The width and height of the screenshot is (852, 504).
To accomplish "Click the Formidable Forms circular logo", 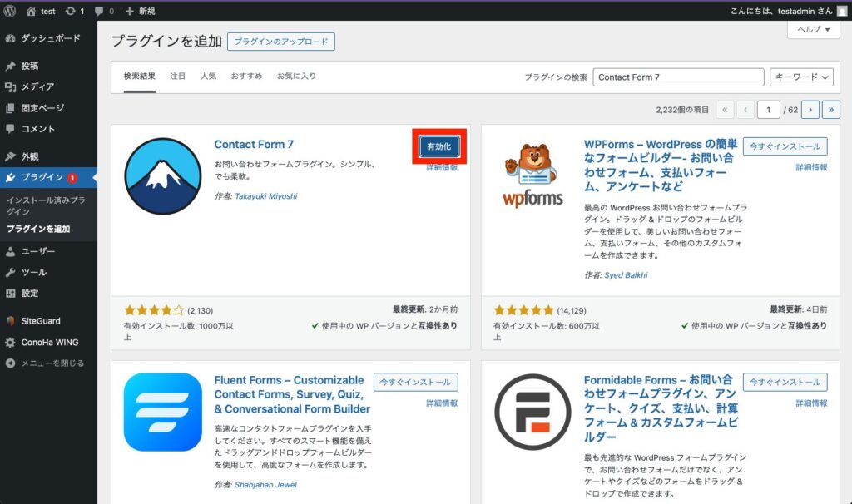I will tap(532, 412).
